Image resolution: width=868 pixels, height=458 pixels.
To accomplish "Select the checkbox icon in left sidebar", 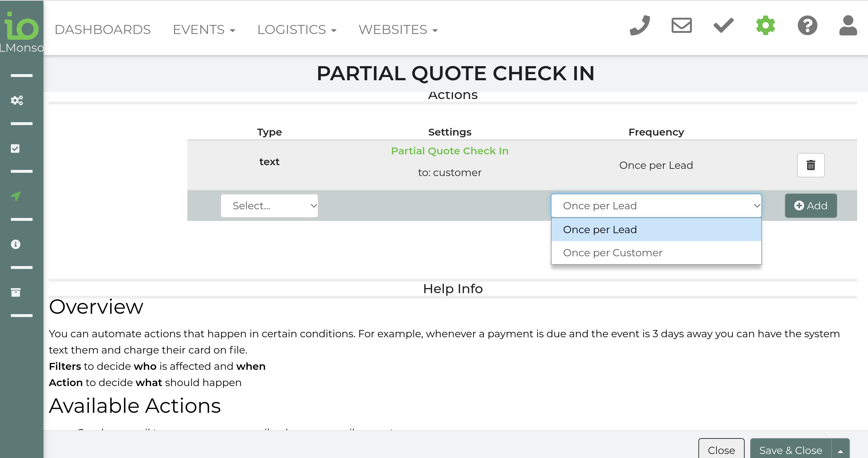I will click(15, 148).
